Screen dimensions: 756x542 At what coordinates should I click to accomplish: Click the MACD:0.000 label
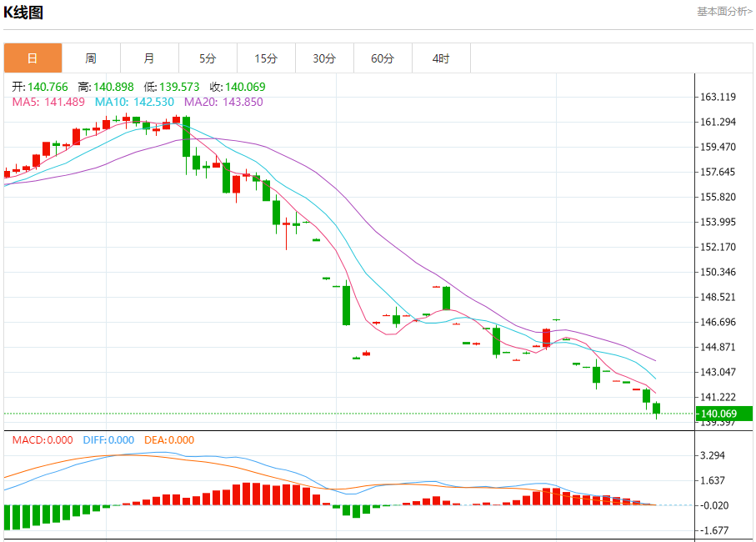(43, 439)
